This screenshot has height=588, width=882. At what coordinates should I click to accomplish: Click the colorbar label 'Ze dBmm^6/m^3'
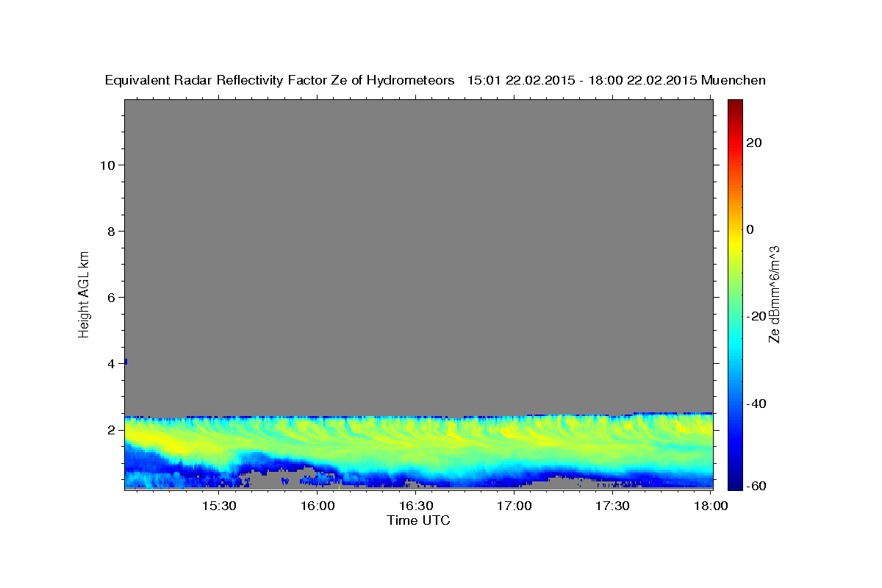pos(774,294)
